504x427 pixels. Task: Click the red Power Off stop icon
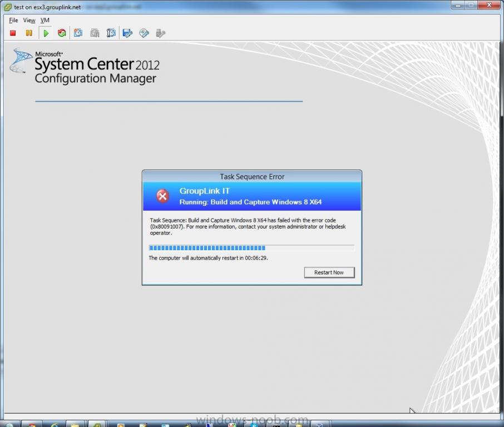tap(13, 33)
